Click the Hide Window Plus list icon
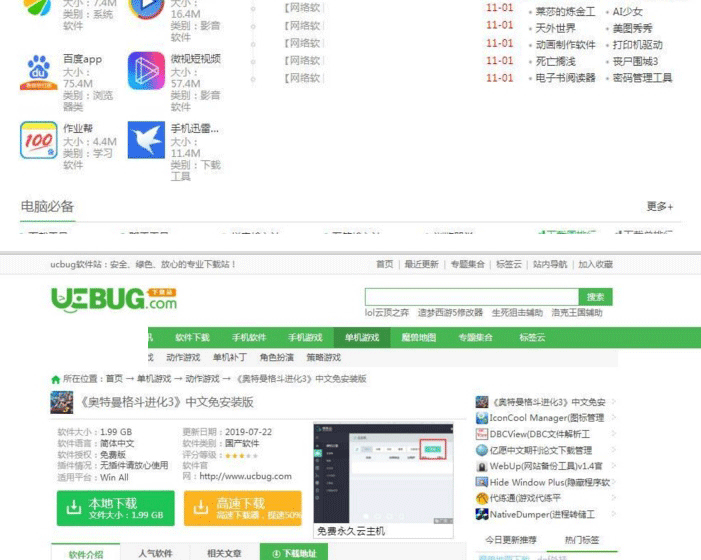The width and height of the screenshot is (701, 560). click(x=481, y=482)
